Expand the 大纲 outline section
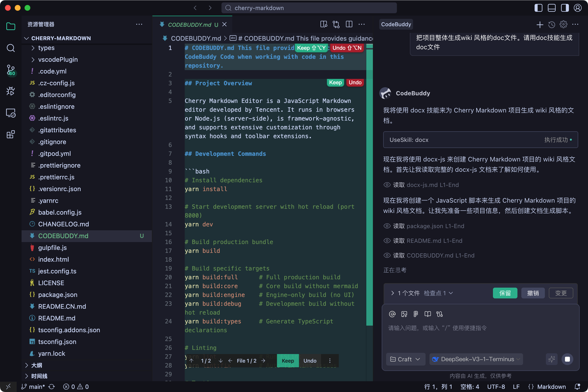The height and width of the screenshot is (392, 588). (x=86, y=365)
